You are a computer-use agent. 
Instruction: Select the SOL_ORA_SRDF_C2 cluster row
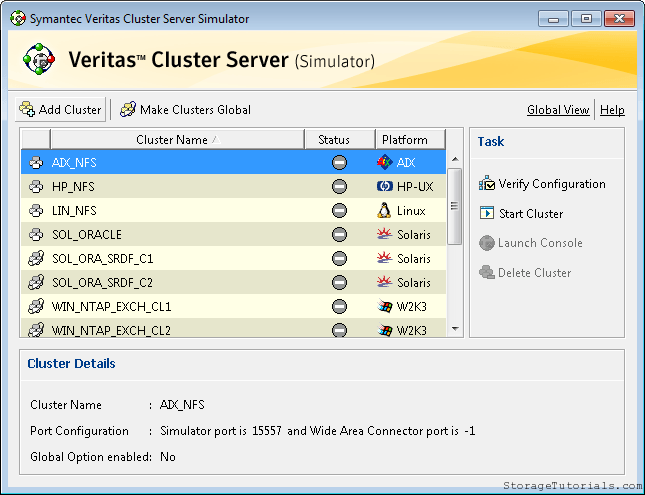click(x=233, y=282)
